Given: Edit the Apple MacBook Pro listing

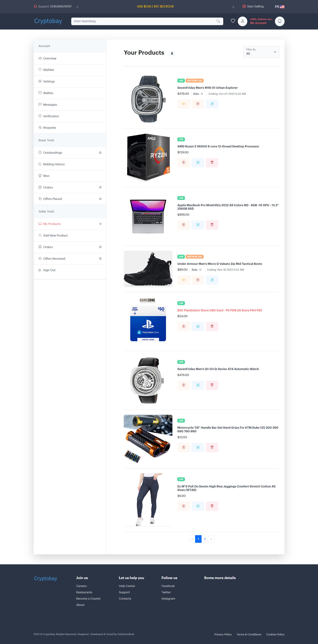Looking at the screenshot, I should (x=198, y=225).
